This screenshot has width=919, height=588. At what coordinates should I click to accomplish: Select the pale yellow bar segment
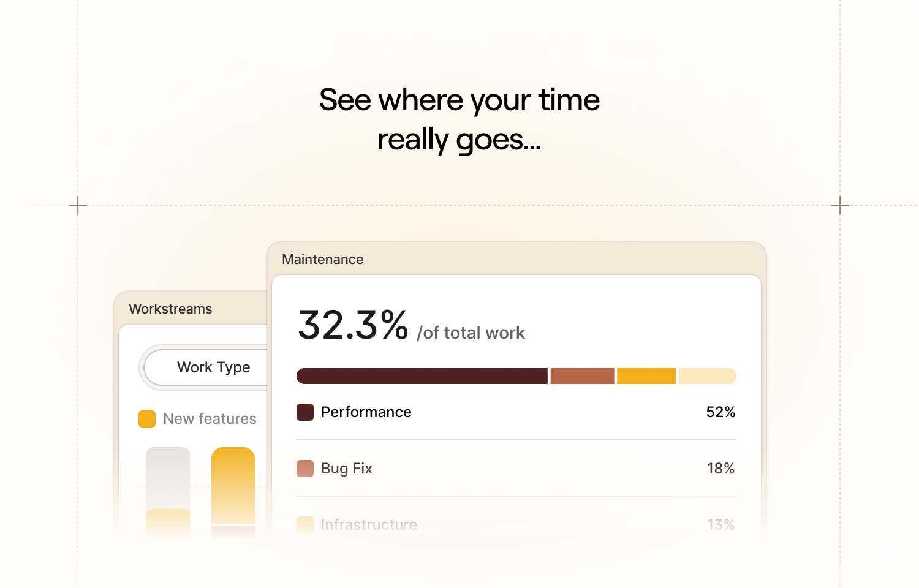(708, 376)
